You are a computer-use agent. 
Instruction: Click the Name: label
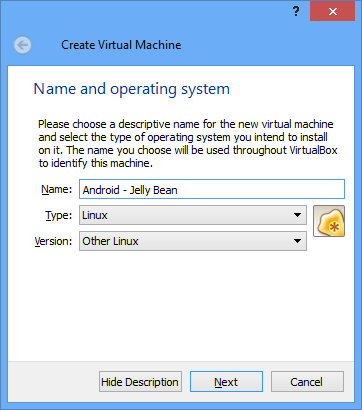pyautogui.click(x=56, y=189)
